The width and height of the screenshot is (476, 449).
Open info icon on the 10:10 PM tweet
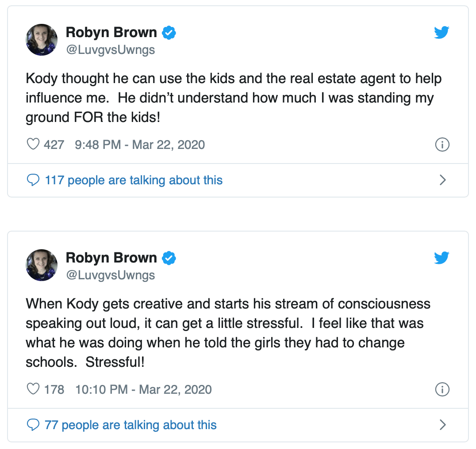click(442, 389)
